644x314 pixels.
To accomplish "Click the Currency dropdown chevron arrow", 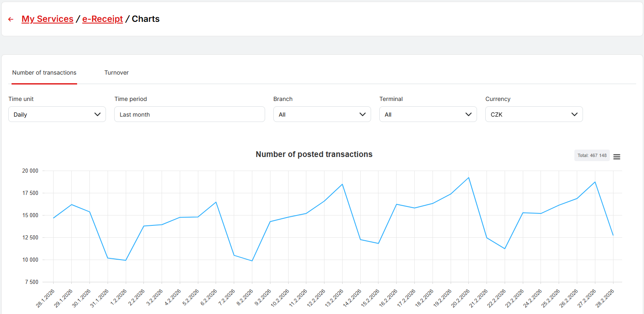I will point(574,115).
